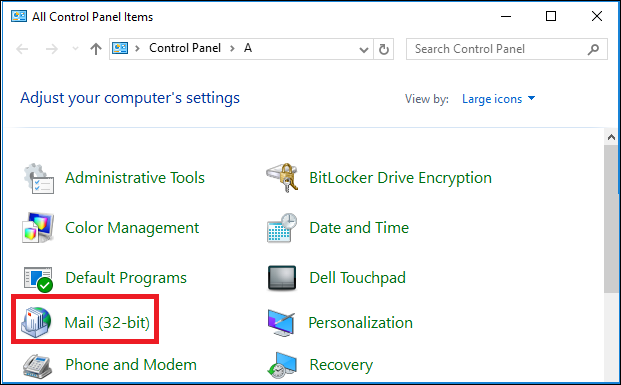Open the BitLocker Drive Encryption padlock icon
The height and width of the screenshot is (385, 621).
click(x=282, y=178)
